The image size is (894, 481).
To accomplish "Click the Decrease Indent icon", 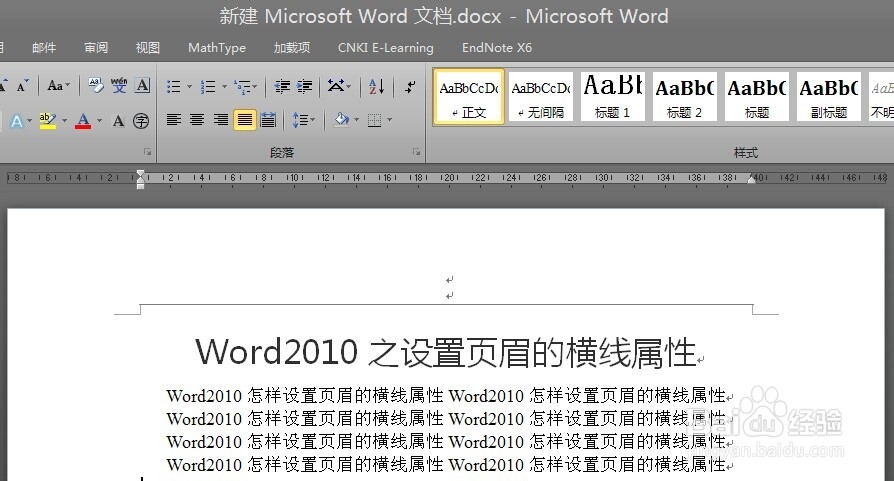I will (282, 87).
